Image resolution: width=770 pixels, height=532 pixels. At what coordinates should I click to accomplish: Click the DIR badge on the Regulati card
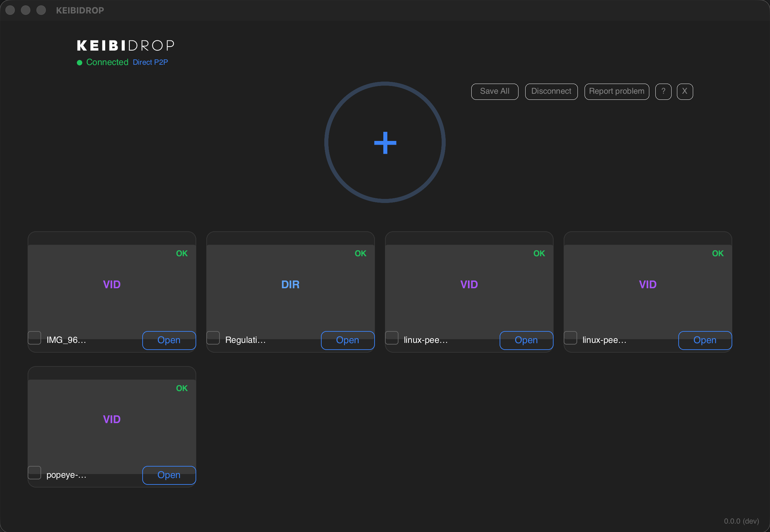[x=290, y=284]
